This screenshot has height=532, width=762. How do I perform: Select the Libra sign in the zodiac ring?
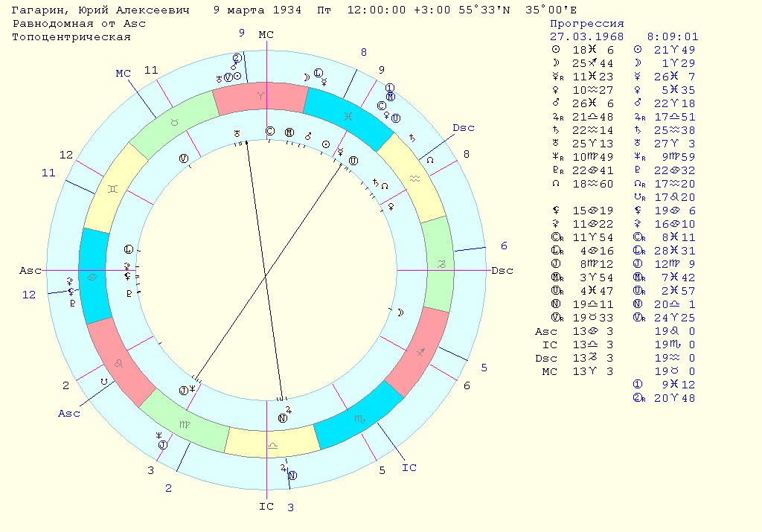273,446
